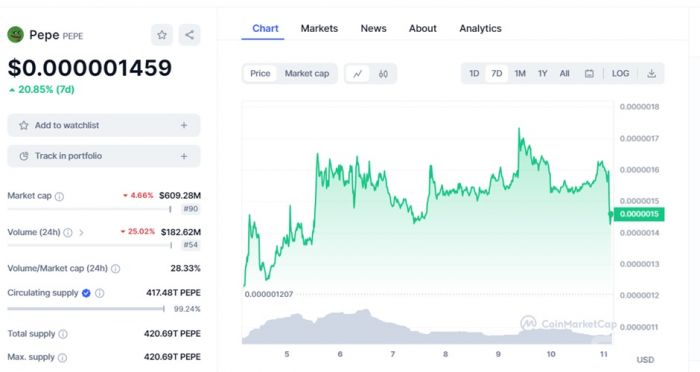This screenshot has width=700, height=372.
Task: Switch to candlestick chart icon
Action: point(383,74)
